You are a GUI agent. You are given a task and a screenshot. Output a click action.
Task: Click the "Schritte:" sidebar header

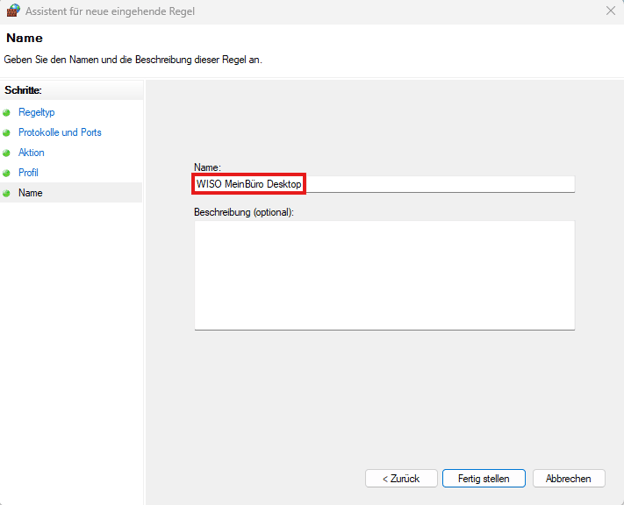23,90
